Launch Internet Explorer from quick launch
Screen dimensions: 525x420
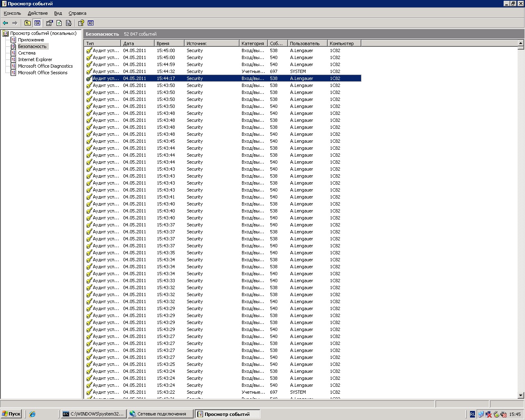click(x=32, y=414)
